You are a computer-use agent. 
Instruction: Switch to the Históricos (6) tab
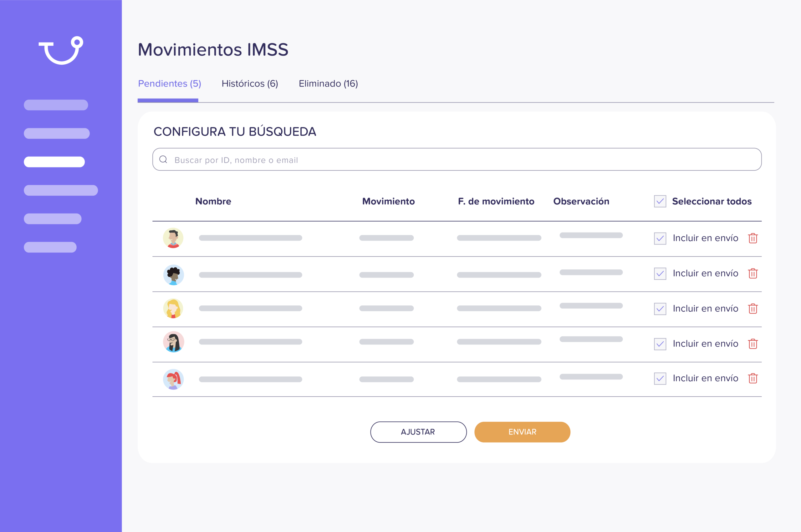coord(250,83)
